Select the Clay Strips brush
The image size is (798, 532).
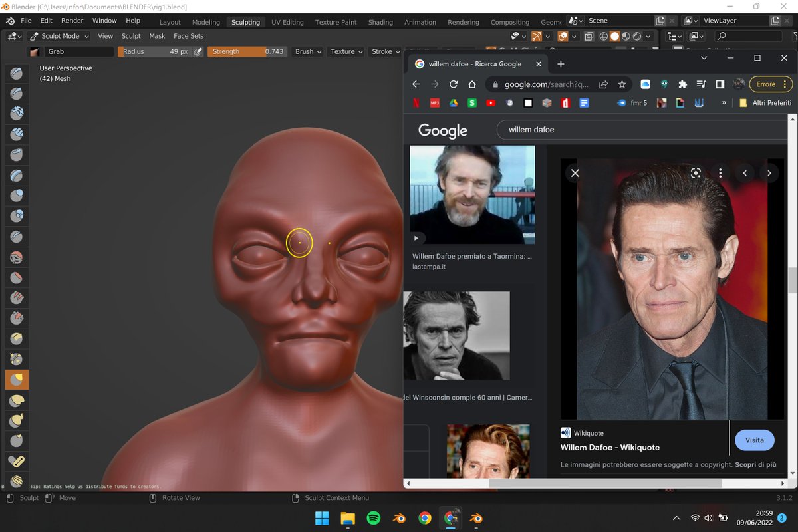click(x=17, y=134)
